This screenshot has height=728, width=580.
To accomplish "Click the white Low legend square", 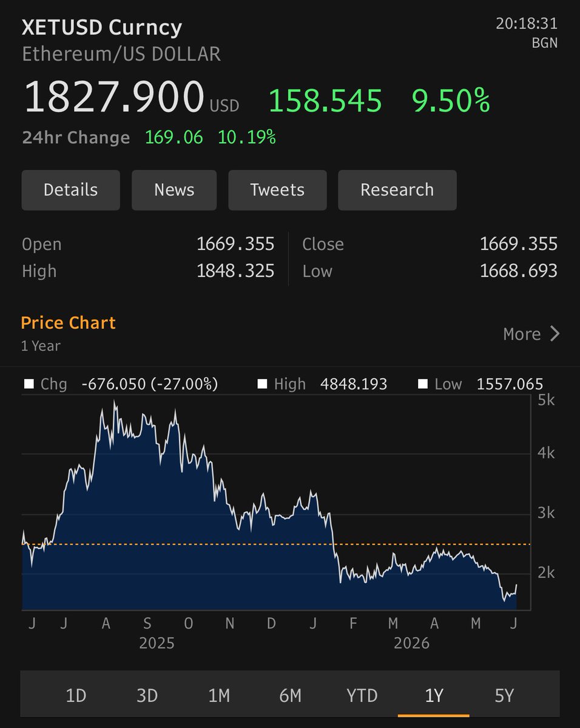I will [423, 384].
